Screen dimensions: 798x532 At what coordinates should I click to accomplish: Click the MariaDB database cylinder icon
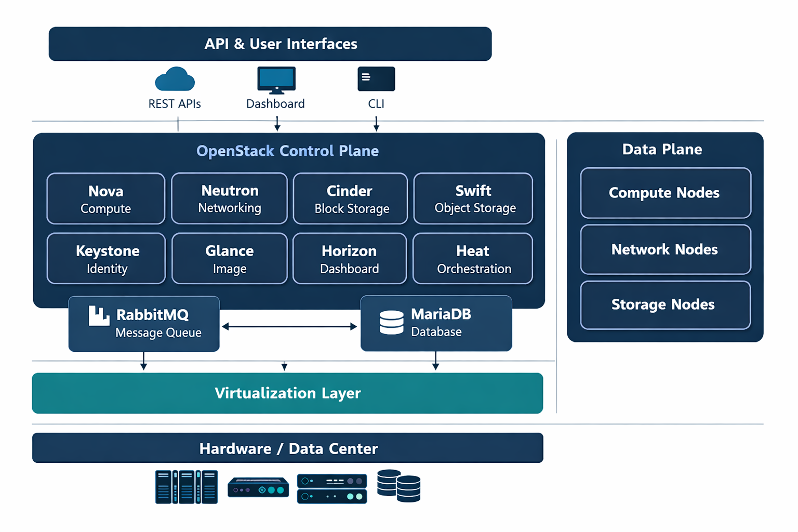coord(391,322)
